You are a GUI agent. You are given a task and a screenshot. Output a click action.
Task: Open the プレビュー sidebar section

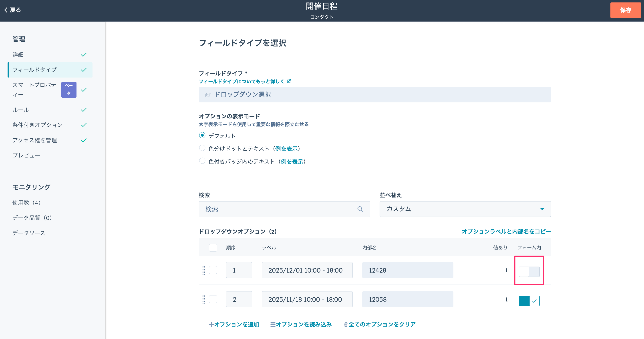coord(50,155)
